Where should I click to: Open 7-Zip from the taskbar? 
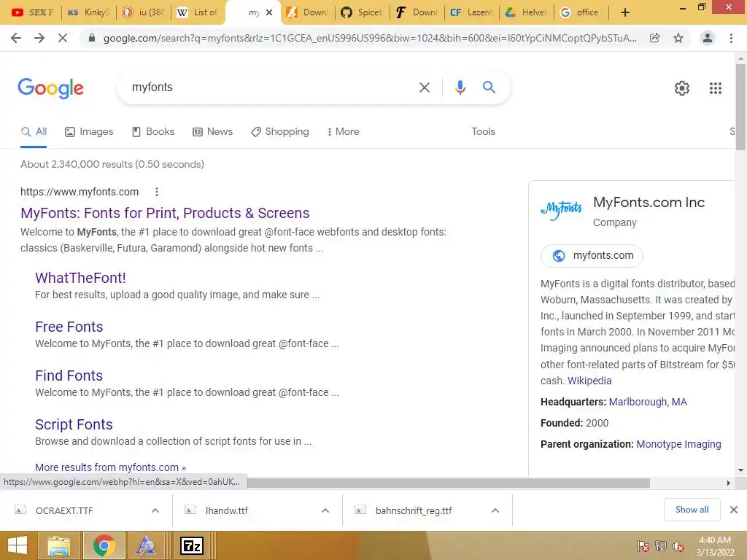point(192,545)
